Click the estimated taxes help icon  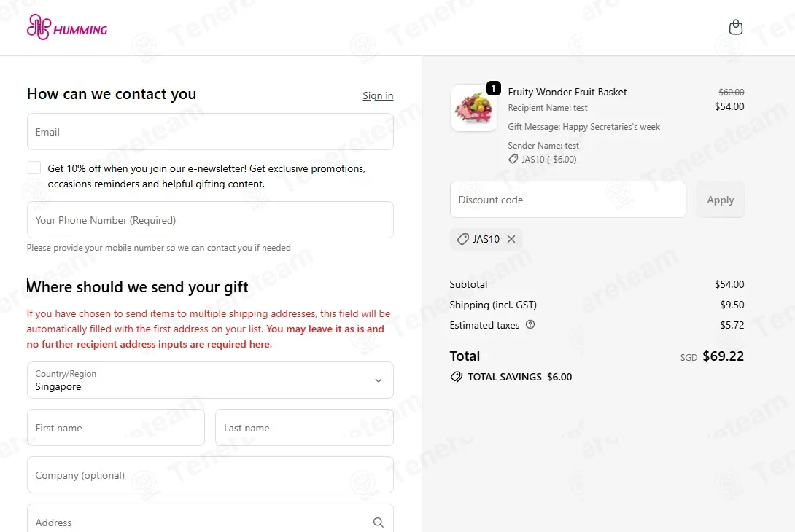coord(530,325)
